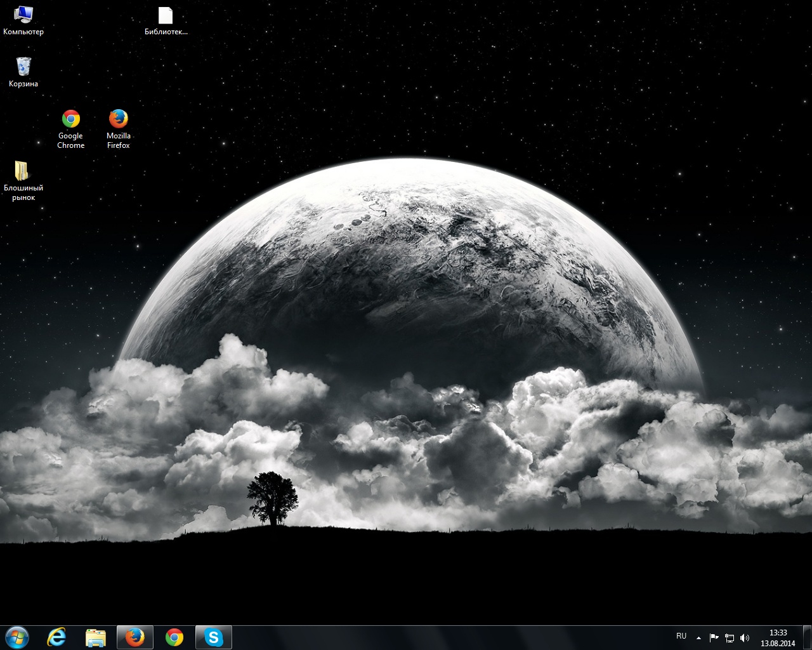This screenshot has width=812, height=650.
Task: Select the Корзина recycle bin icon
Action: coord(23,72)
